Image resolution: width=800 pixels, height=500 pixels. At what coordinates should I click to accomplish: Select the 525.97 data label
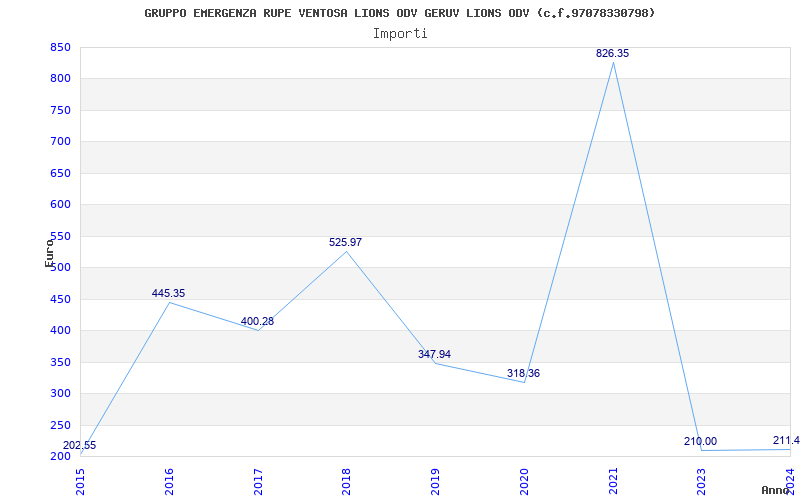pos(345,242)
